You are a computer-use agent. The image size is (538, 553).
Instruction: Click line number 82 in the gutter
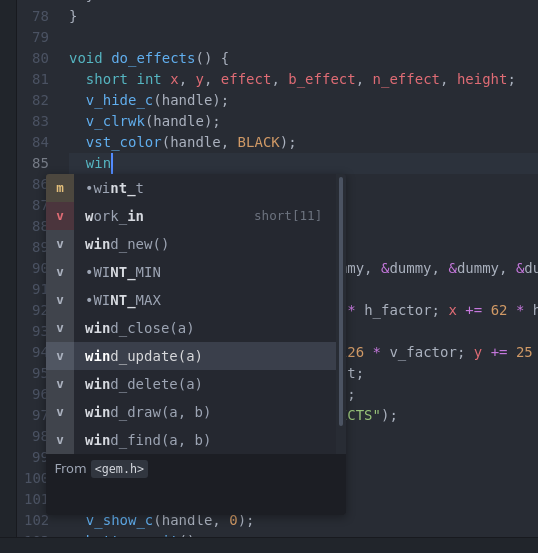40,101
